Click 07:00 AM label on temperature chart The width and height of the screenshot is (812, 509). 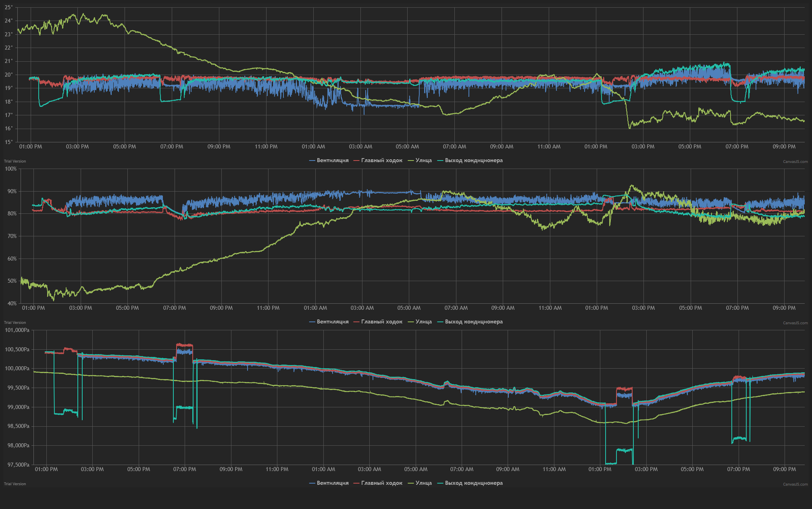click(x=454, y=146)
